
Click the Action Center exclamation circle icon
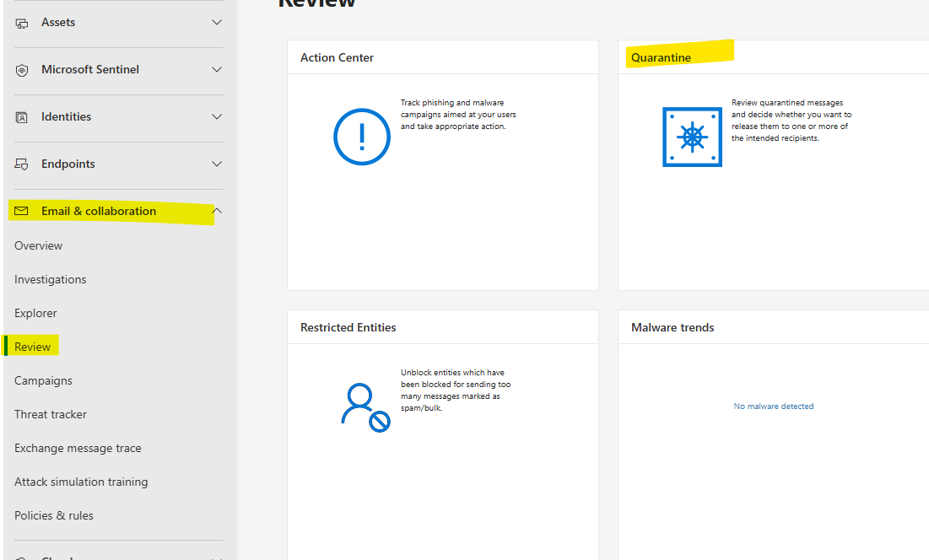[362, 137]
